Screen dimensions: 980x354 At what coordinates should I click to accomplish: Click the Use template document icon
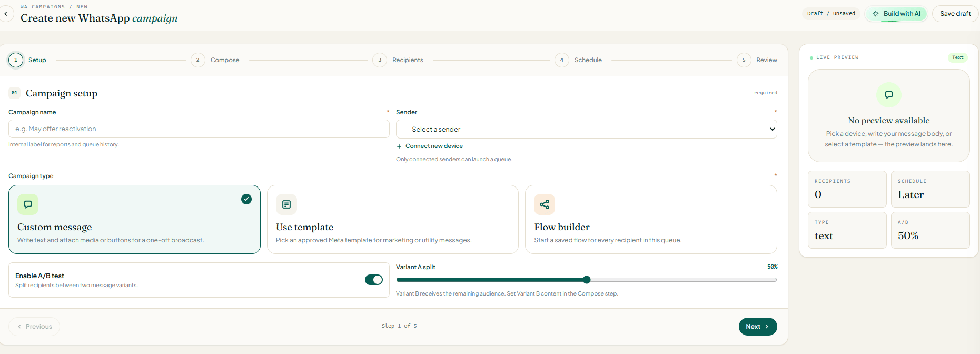(286, 204)
